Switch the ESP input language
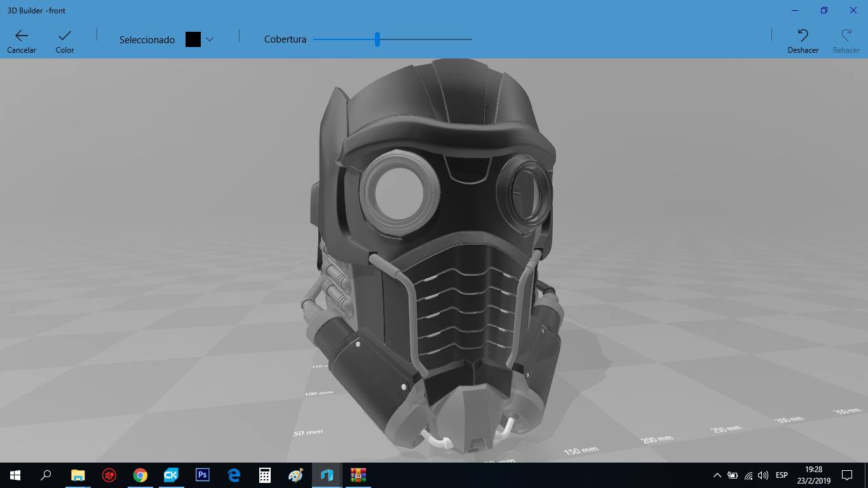Image resolution: width=868 pixels, height=488 pixels. 782,475
